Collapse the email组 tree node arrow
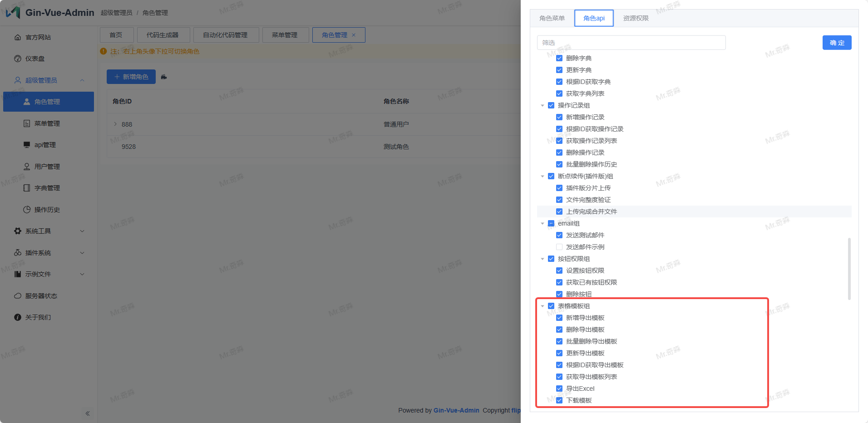The width and height of the screenshot is (868, 423). pyautogui.click(x=542, y=224)
